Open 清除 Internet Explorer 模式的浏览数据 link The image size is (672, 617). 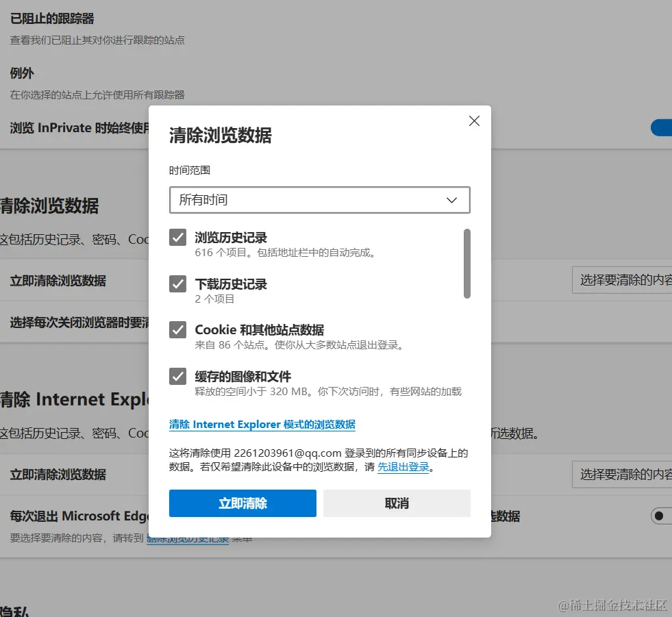click(x=262, y=425)
